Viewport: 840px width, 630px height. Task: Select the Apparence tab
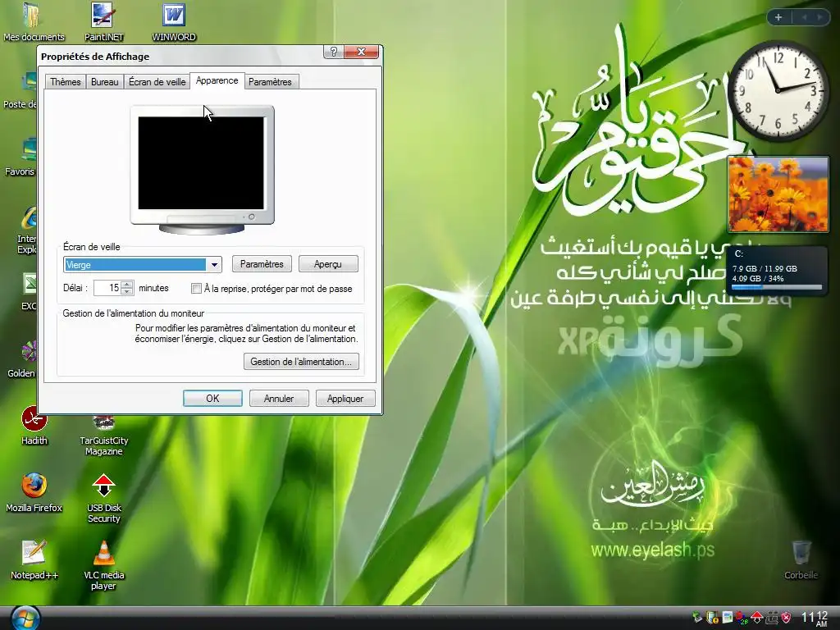pos(217,81)
